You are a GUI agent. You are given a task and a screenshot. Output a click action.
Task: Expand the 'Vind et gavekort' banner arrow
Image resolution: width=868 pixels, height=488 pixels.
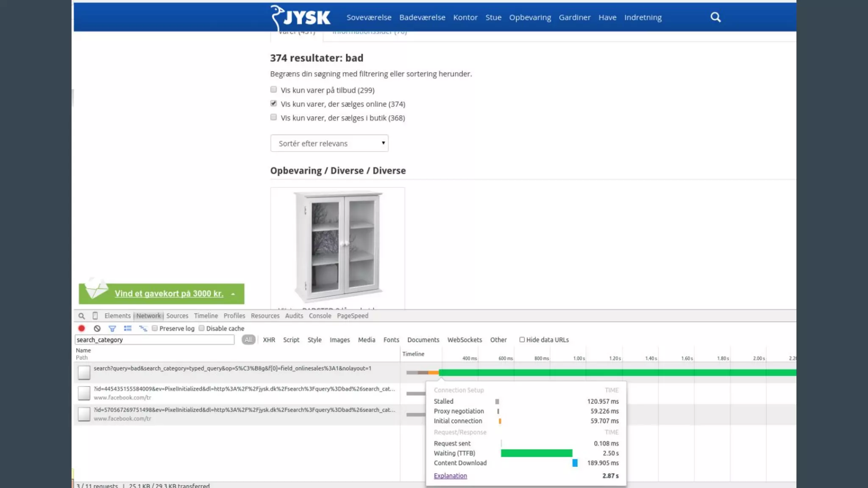tap(233, 294)
